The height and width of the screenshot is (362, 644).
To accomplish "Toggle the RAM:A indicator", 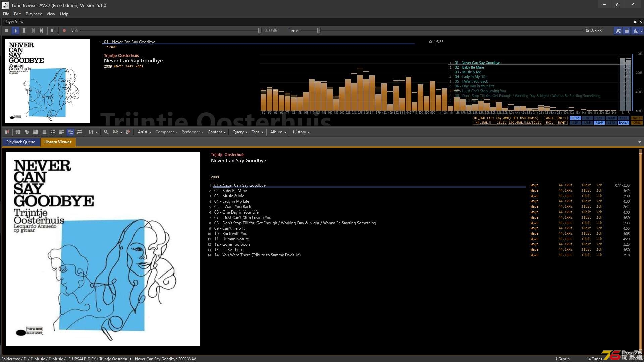I will (x=624, y=123).
